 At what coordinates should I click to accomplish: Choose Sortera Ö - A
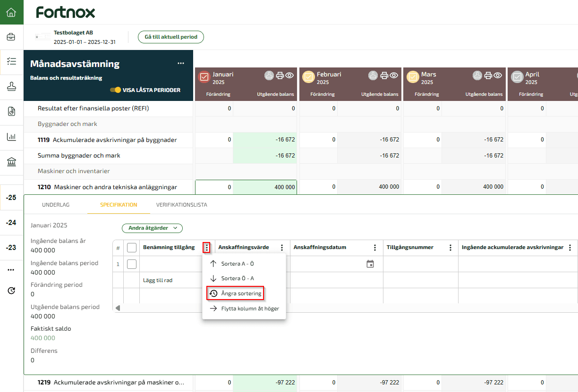click(x=244, y=278)
